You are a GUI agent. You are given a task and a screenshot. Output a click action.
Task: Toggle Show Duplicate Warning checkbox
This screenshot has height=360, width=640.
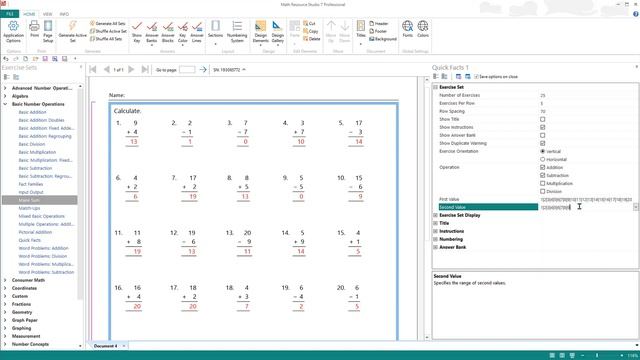542,143
